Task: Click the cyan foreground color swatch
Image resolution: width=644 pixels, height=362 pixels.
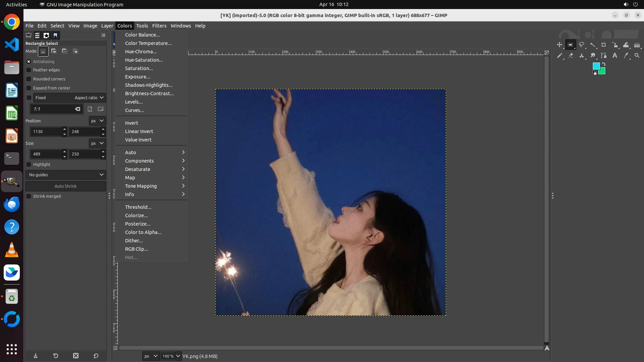Action: pyautogui.click(x=596, y=66)
